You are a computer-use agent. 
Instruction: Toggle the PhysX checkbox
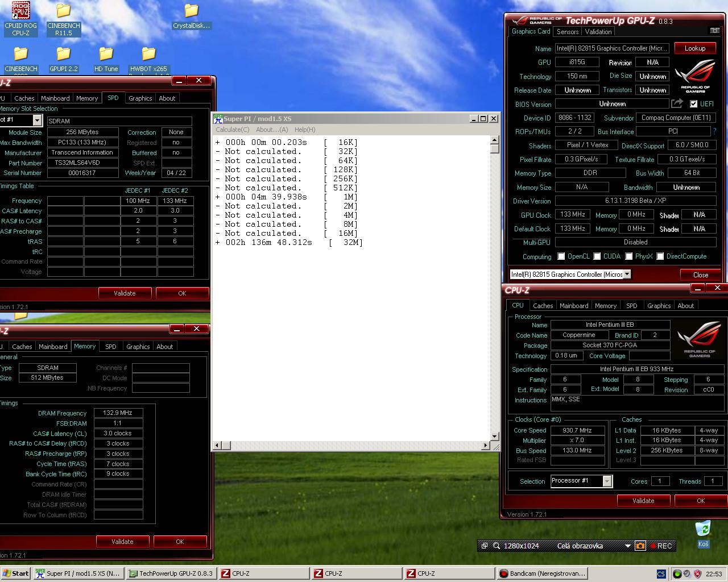[629, 256]
